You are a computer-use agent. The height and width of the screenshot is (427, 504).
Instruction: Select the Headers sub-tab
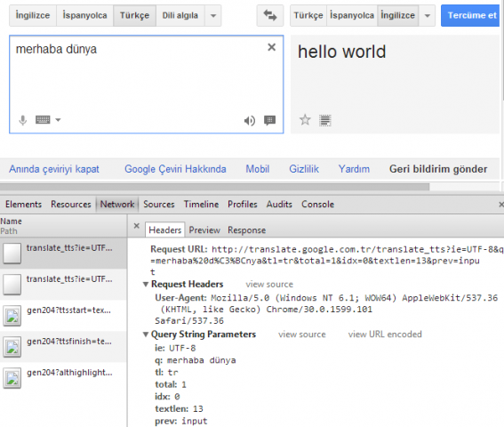point(165,230)
